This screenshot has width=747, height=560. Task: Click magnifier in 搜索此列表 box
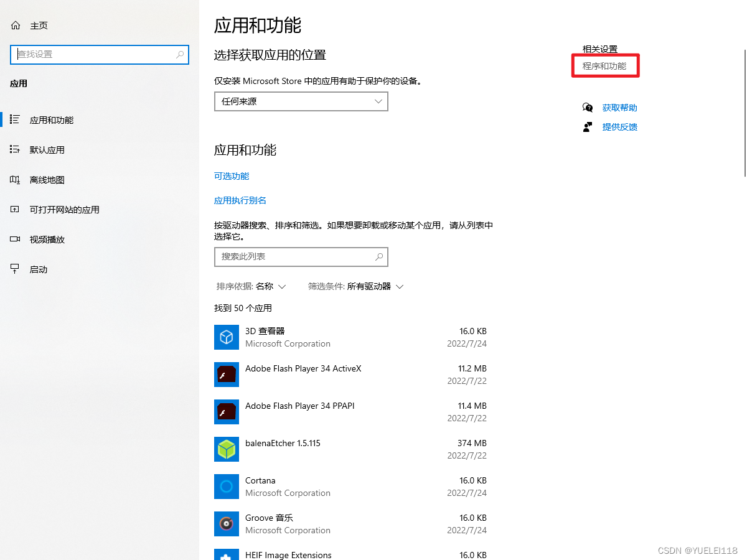pos(378,256)
